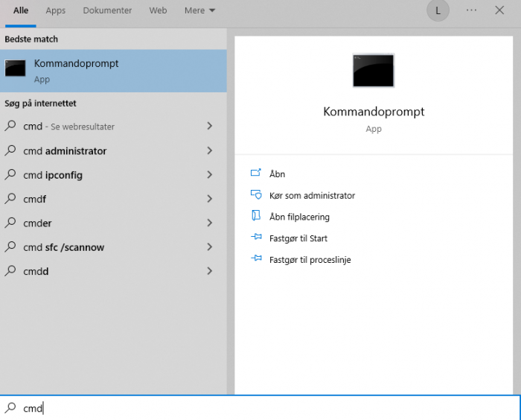This screenshot has width=521, height=420.
Task: Open the Kommandoprompt best match result
Action: coord(113,71)
